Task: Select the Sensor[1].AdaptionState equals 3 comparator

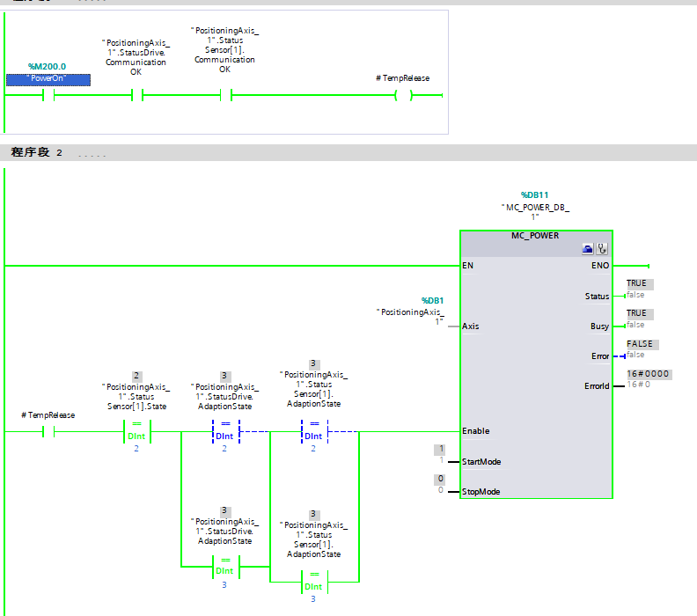Action: coord(313,582)
